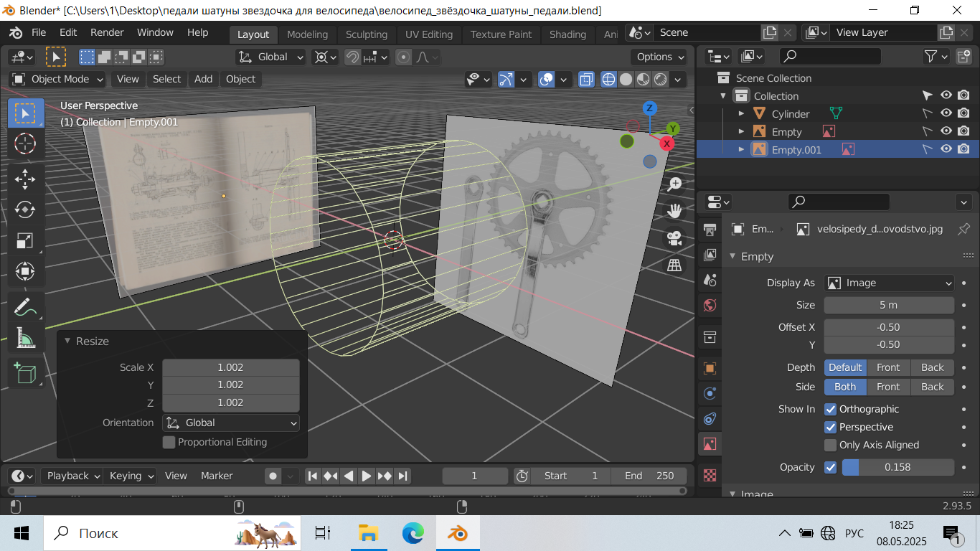Screen dimensions: 980x551
Task: Select the Measure tool
Action: (25, 337)
